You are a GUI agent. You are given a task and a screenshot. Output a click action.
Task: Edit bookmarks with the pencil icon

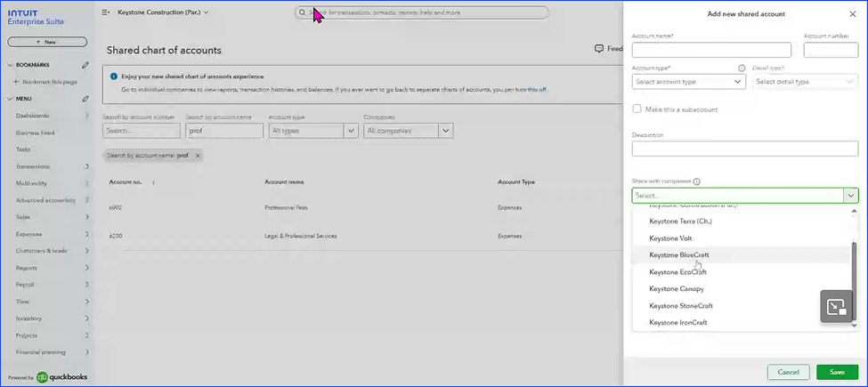[x=85, y=65]
